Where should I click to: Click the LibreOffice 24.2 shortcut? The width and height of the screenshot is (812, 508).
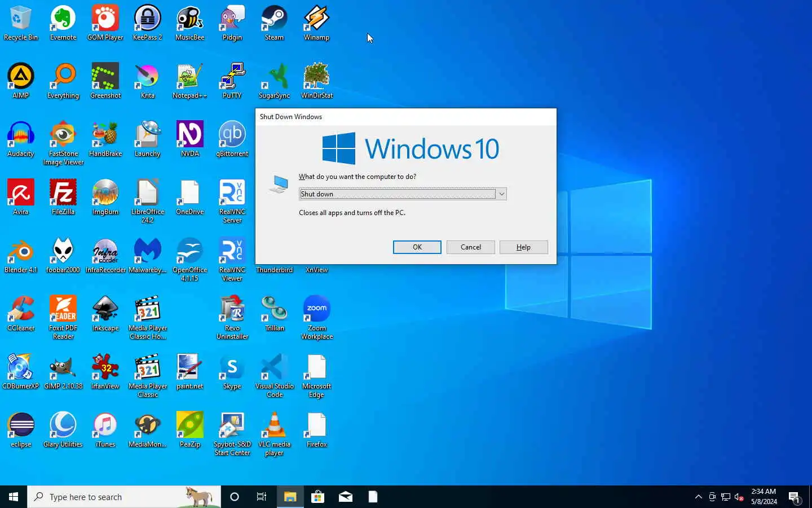click(148, 202)
